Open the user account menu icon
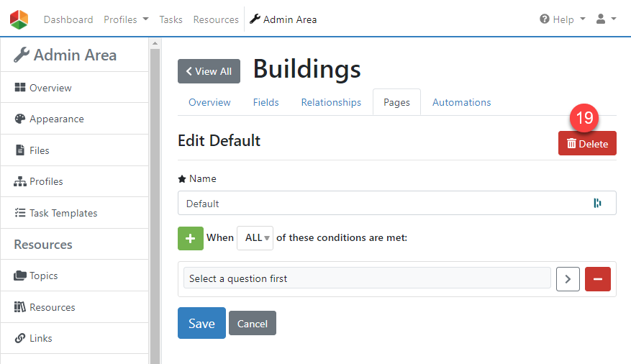The image size is (631, 364). pos(606,19)
